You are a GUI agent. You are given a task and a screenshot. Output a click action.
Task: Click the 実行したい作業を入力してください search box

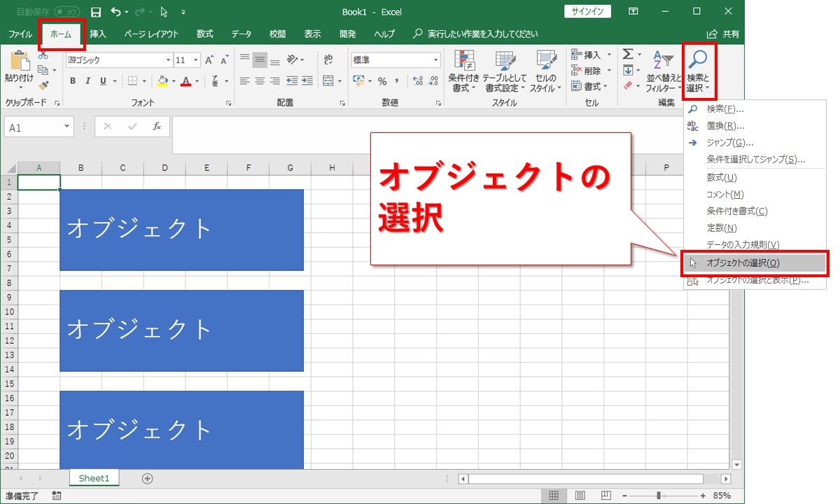[x=475, y=34]
